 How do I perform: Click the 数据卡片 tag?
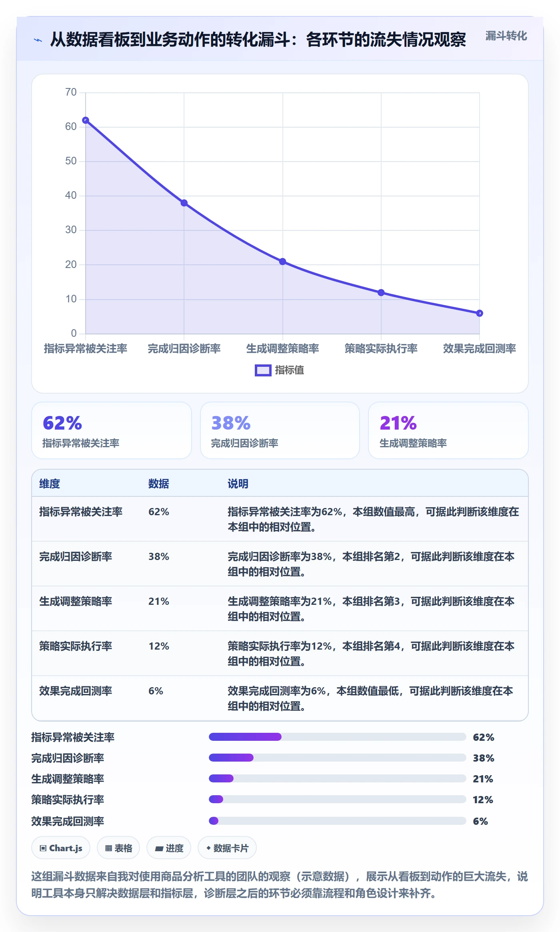(x=227, y=848)
